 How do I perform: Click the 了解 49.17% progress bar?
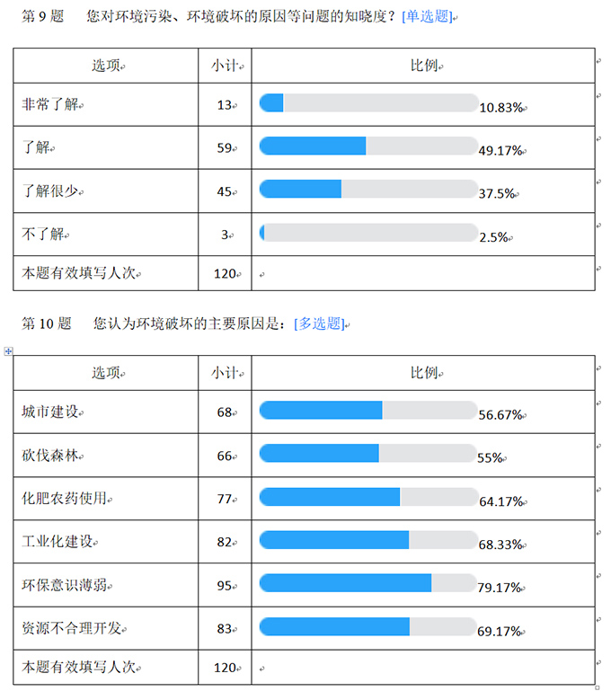(x=368, y=146)
